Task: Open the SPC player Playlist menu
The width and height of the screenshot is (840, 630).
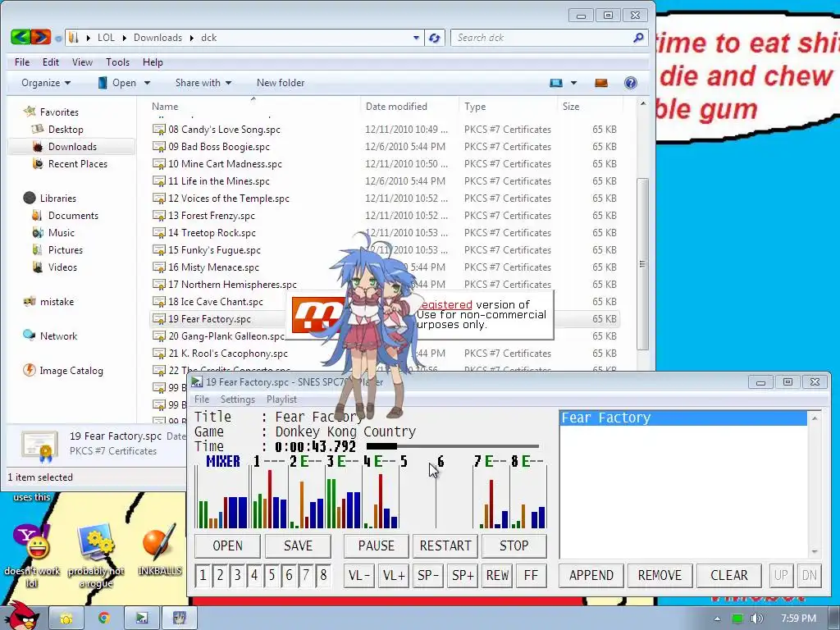Action: point(281,399)
